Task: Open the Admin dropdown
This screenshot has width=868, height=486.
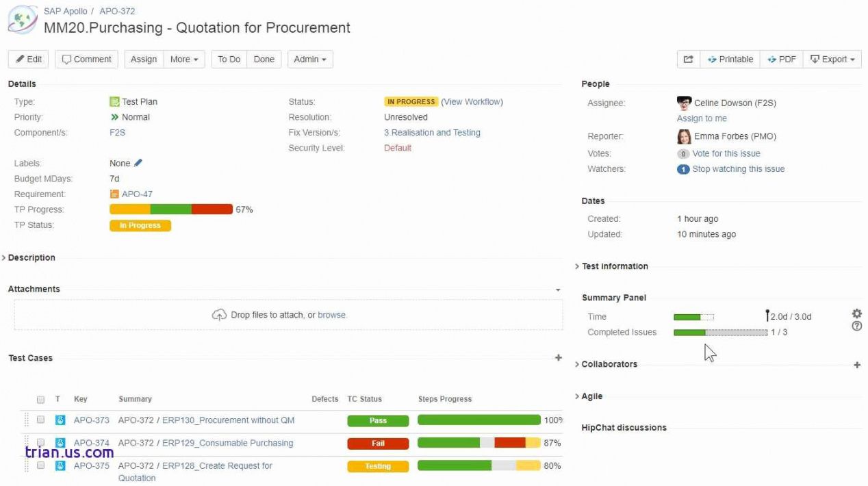Action: [x=310, y=60]
